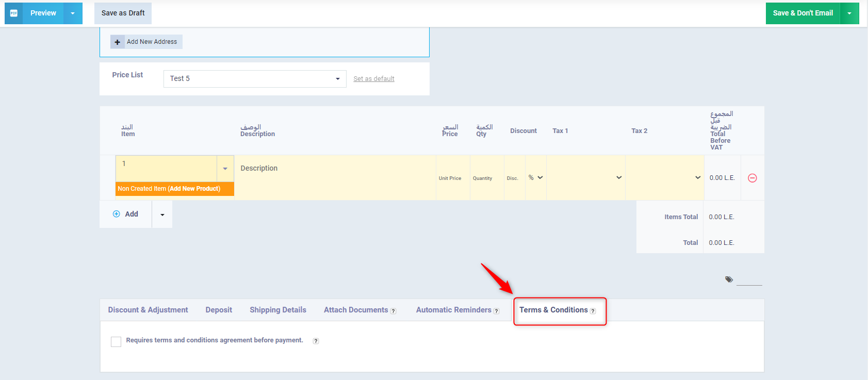Click the Set as default link

click(x=373, y=79)
